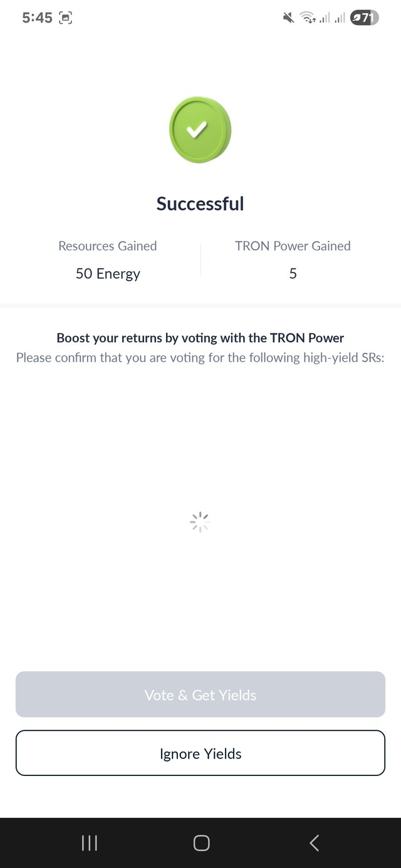Tap the green success checkmark coin

pos(200,130)
